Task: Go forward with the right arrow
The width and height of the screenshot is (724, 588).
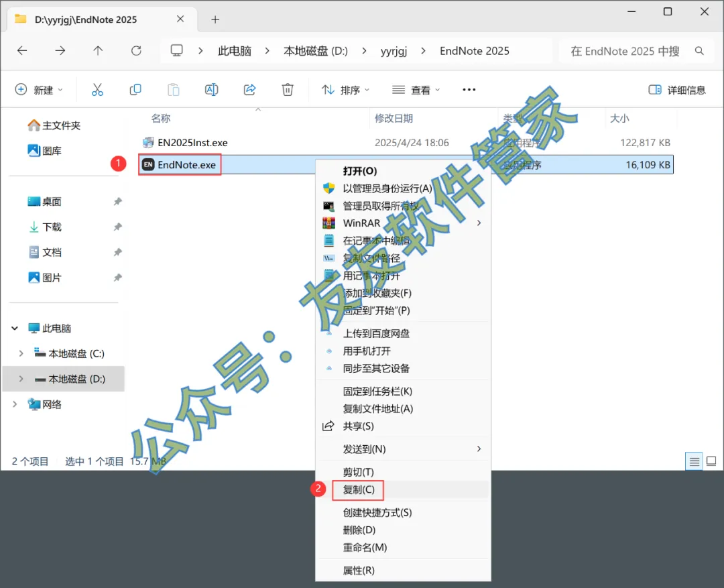Action: click(x=60, y=51)
